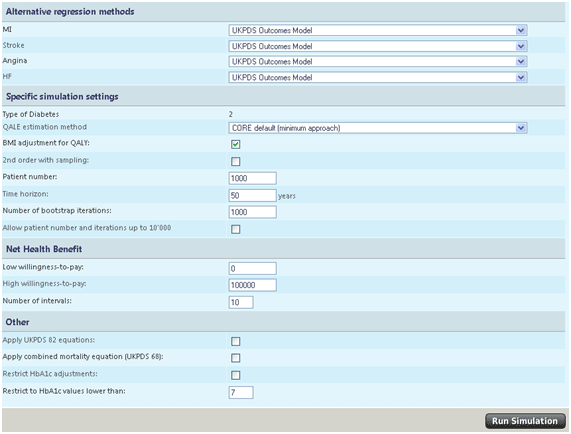Click the Low willingness-to-pay field
Screen dimensions: 571x434
pyautogui.click(x=252, y=268)
